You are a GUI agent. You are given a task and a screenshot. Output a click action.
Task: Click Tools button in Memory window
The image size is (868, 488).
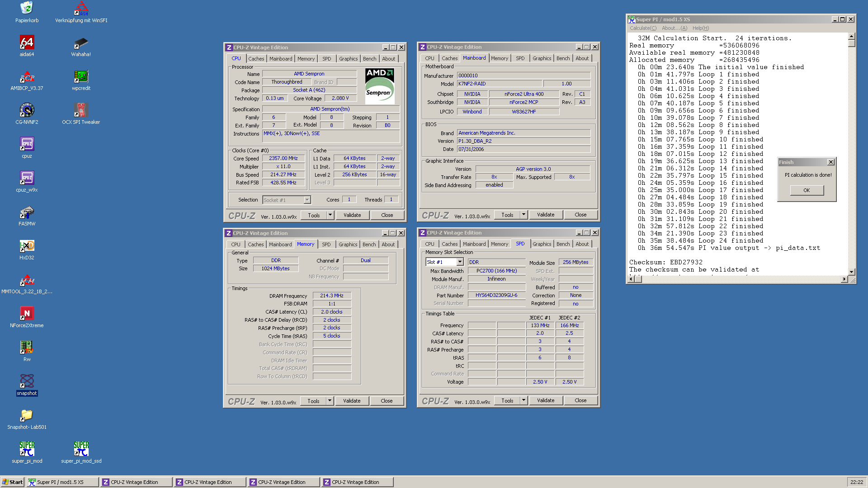coord(313,401)
